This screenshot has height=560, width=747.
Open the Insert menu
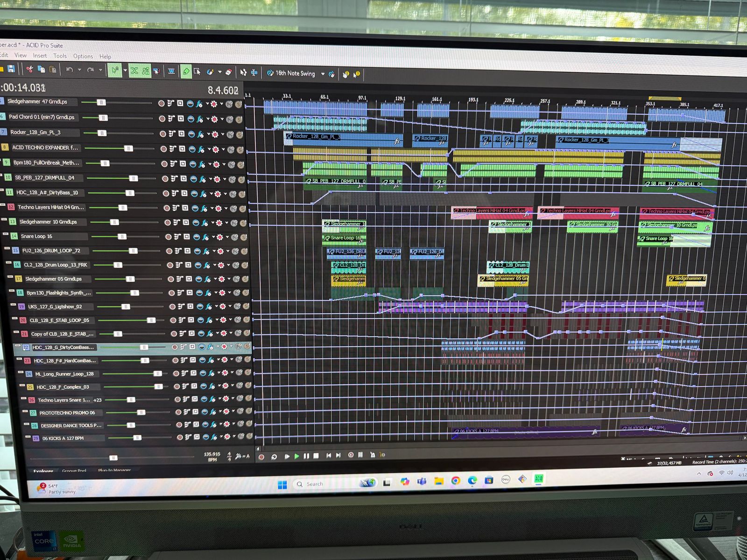[40, 56]
